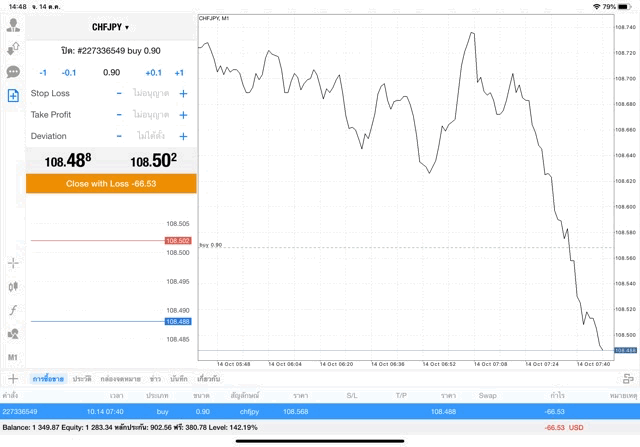Reduce volume by 0.1
Image resolution: width=640 pixels, height=447 pixels.
coord(69,73)
